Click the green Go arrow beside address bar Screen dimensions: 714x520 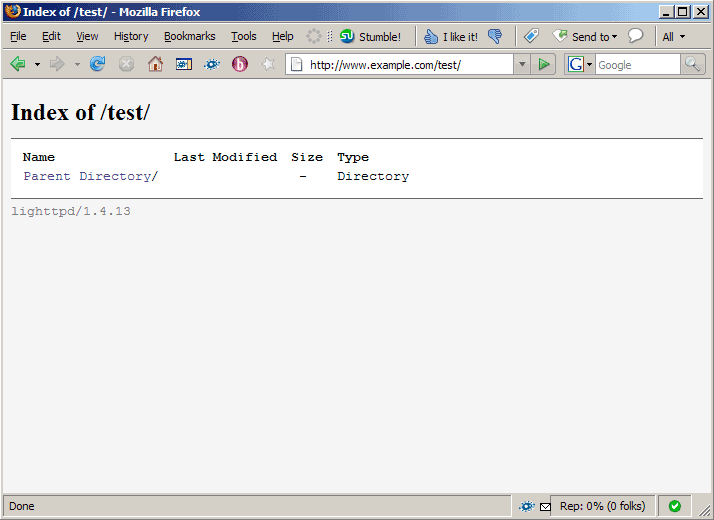tap(544, 64)
